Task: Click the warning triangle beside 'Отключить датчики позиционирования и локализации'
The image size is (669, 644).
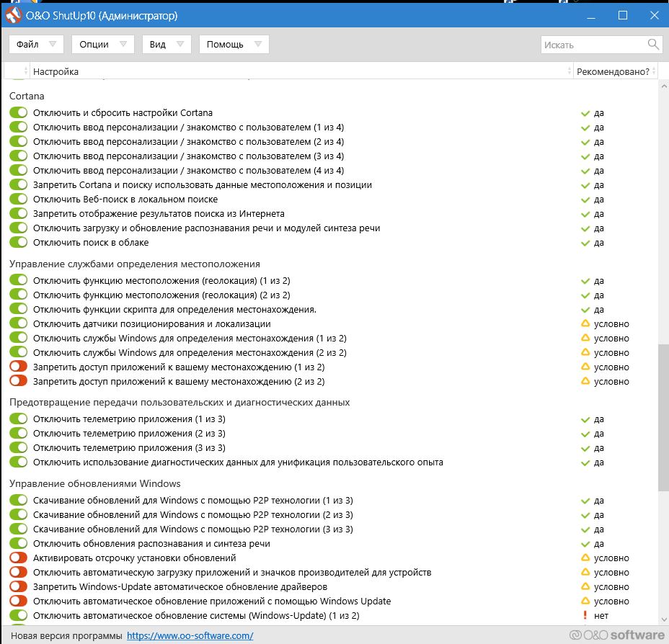Action: pos(585,323)
